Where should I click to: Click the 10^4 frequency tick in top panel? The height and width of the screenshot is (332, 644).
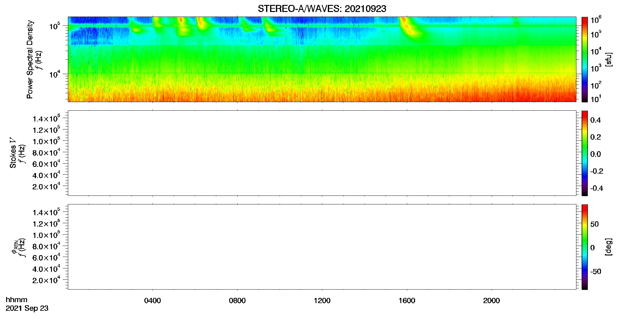coord(55,74)
